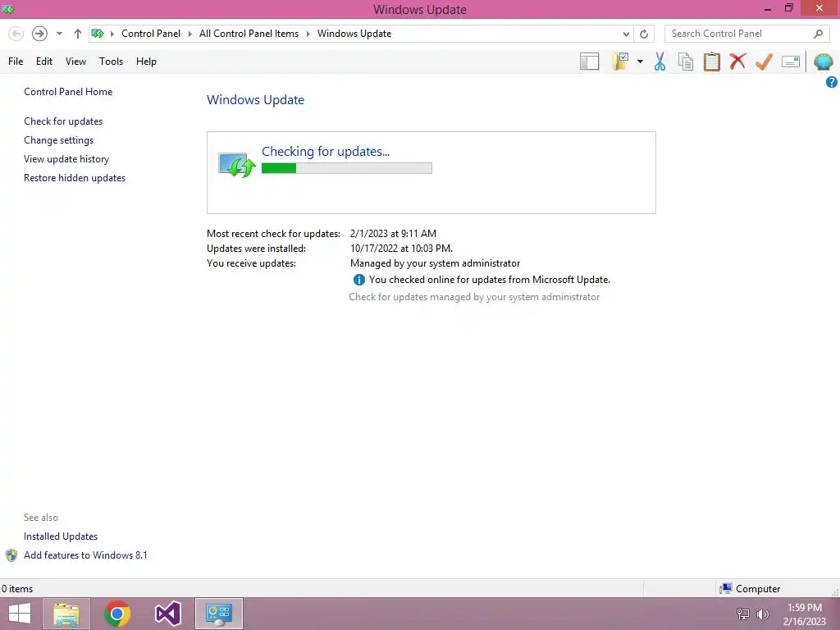840x630 pixels.
Task: Open the Edit menu
Action: (x=44, y=62)
